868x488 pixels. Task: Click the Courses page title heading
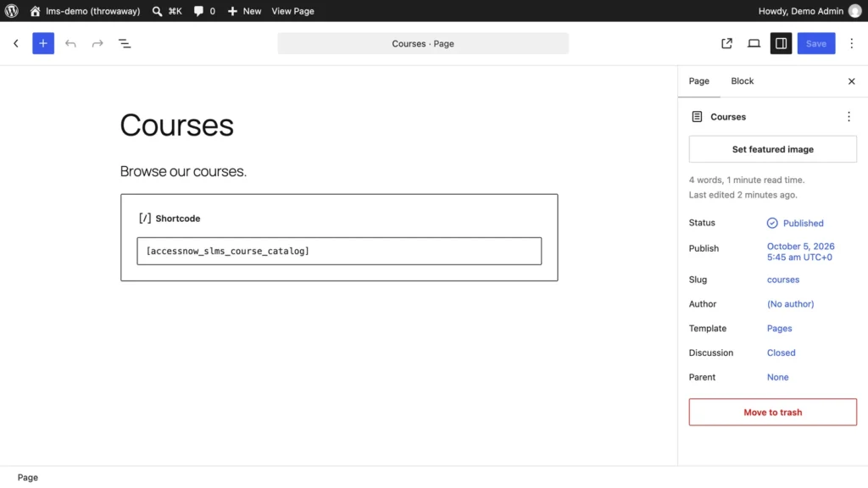tap(176, 125)
